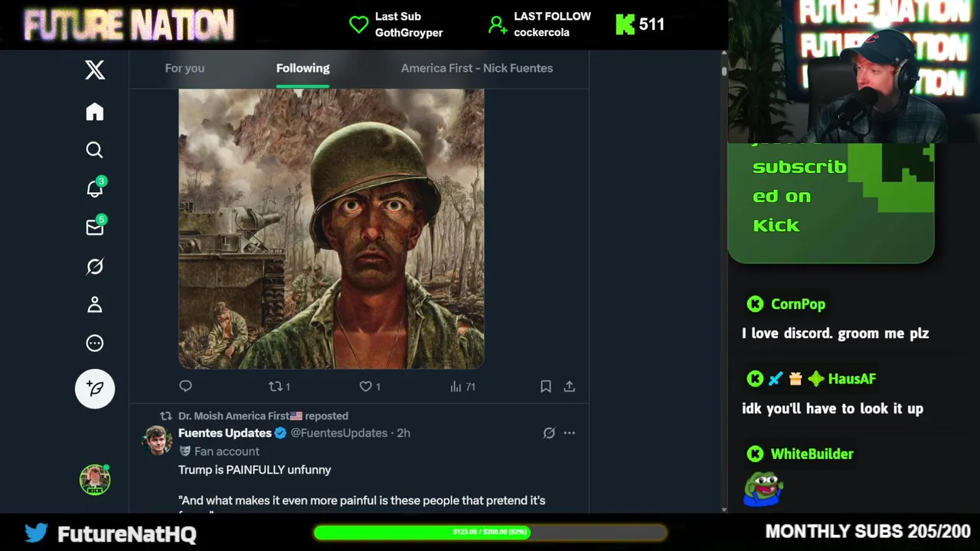Click WhiteBuilder username in chat
Image resolution: width=980 pixels, height=551 pixels.
(x=812, y=454)
